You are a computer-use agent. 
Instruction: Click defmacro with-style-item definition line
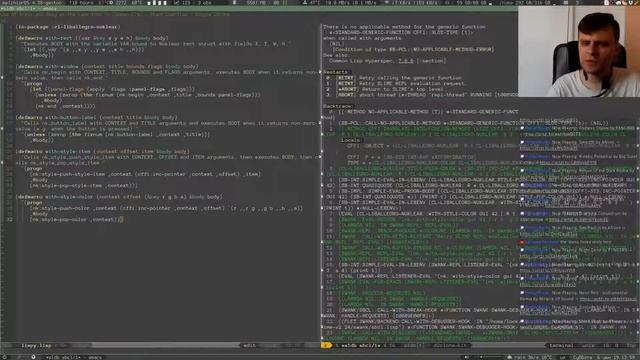(102, 151)
